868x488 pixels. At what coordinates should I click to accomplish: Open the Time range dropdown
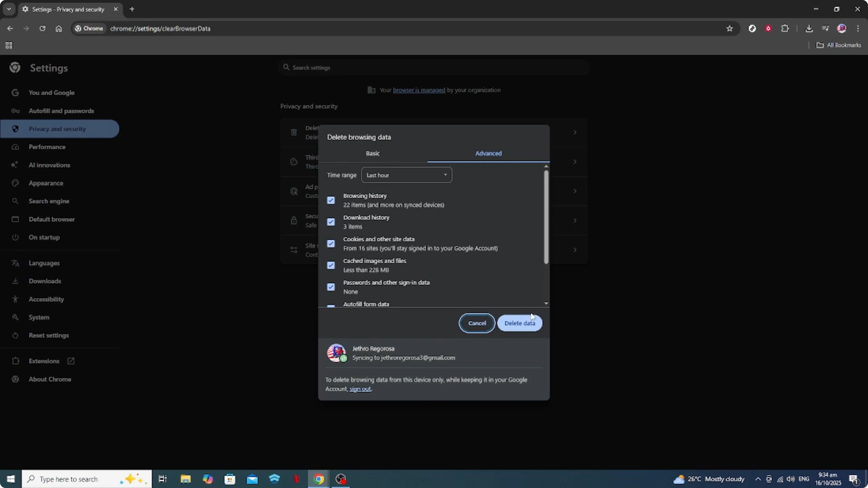[406, 175]
